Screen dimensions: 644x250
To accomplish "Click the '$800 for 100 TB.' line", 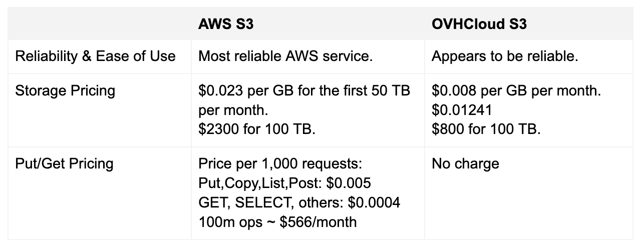I will (486, 129).
